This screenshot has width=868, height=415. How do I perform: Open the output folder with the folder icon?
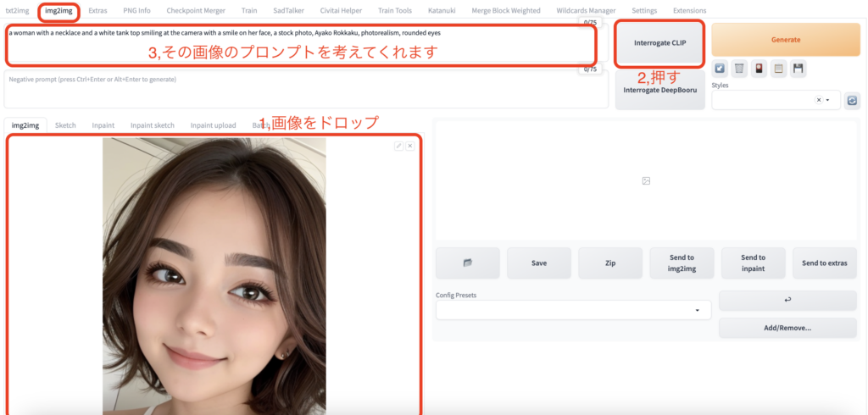pos(468,263)
